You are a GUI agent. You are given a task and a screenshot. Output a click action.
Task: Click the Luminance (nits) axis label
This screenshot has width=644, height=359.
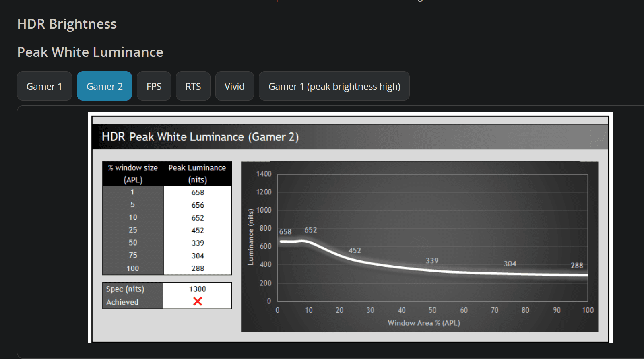pos(250,237)
